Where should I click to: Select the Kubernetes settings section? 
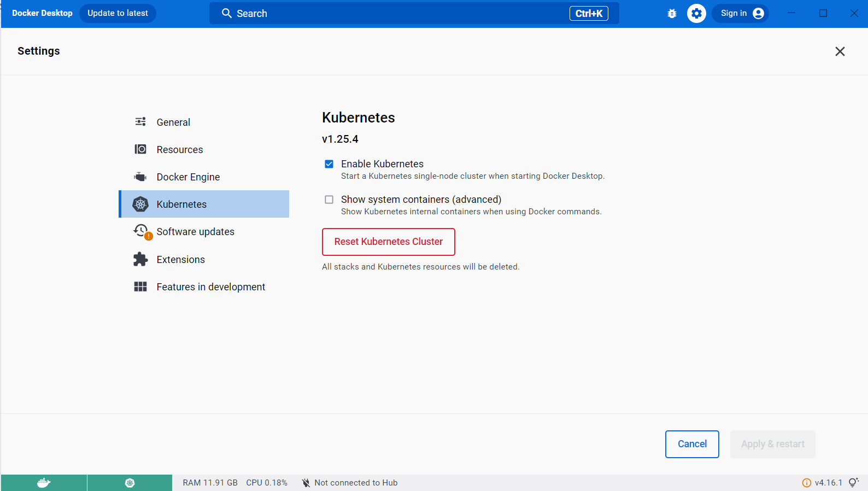coord(204,204)
